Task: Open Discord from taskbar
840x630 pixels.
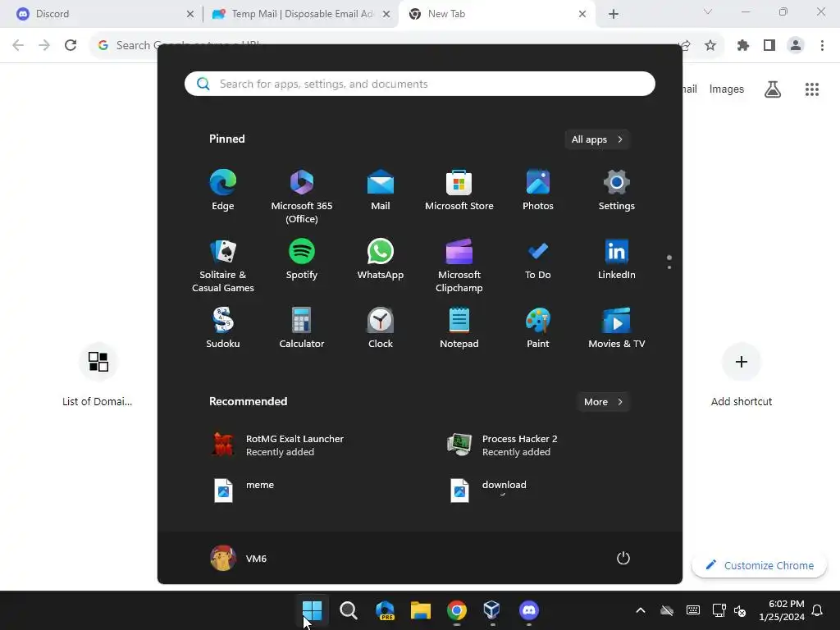Action: coord(529,610)
